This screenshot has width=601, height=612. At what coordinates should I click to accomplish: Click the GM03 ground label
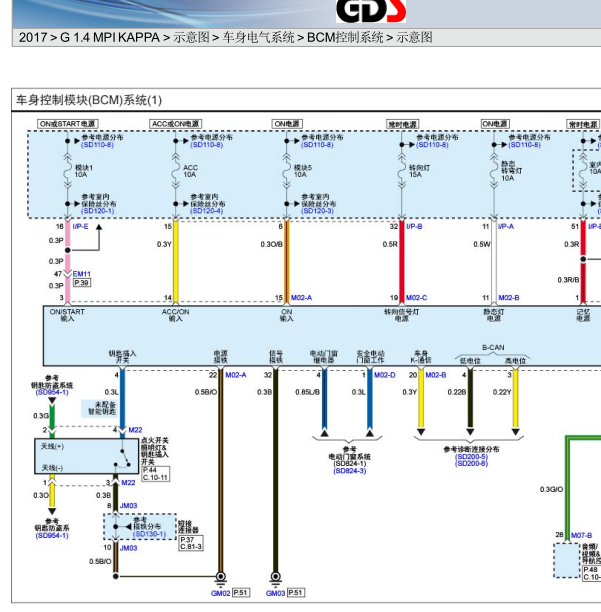276,593
